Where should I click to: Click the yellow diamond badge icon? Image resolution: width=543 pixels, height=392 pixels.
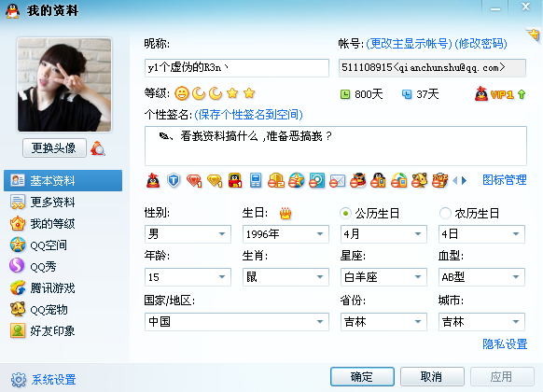[215, 180]
